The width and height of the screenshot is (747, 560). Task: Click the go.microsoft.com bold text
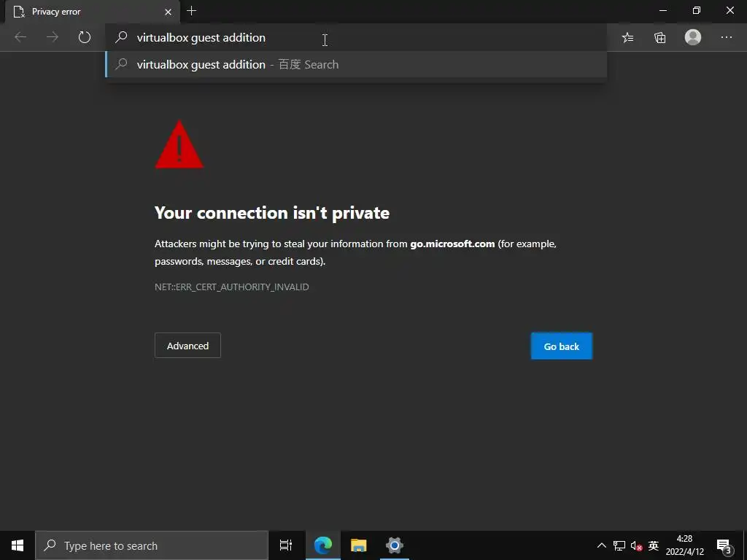[x=452, y=244]
